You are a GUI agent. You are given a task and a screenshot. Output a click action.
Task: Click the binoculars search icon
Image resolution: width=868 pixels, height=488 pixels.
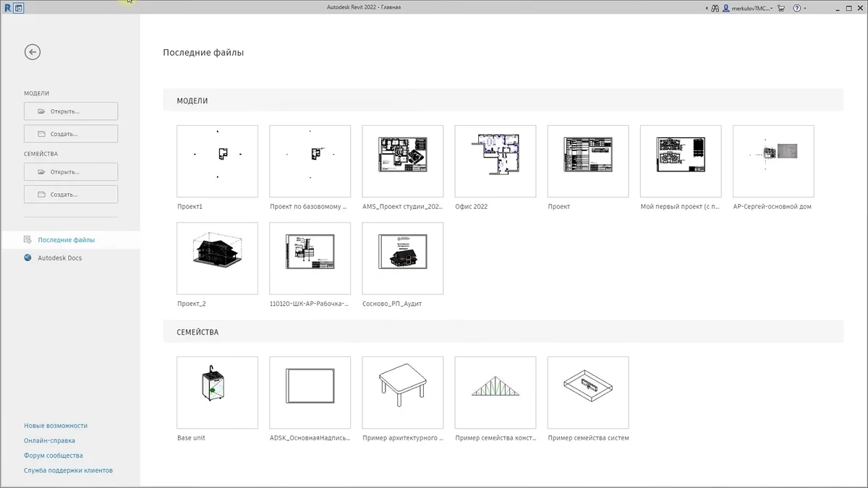(715, 8)
